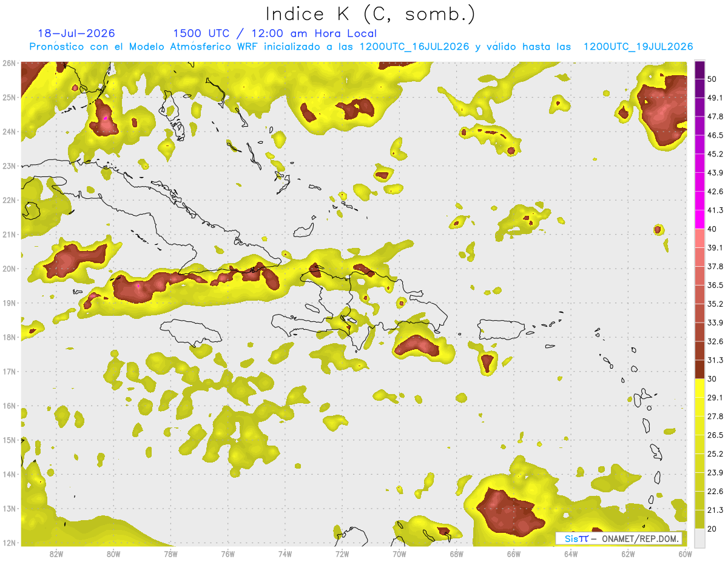Click the colorbar value '45.2'
This screenshot has height=562, width=728.
point(715,154)
